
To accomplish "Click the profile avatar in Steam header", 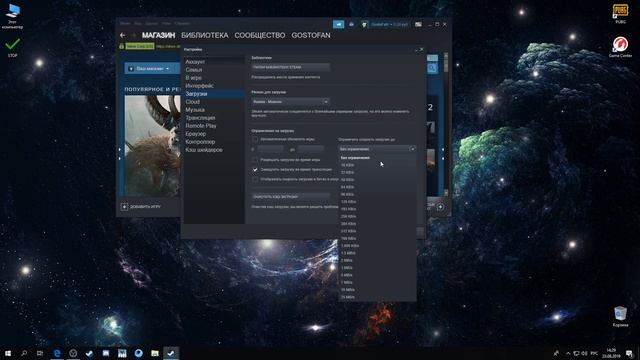I will click(364, 24).
